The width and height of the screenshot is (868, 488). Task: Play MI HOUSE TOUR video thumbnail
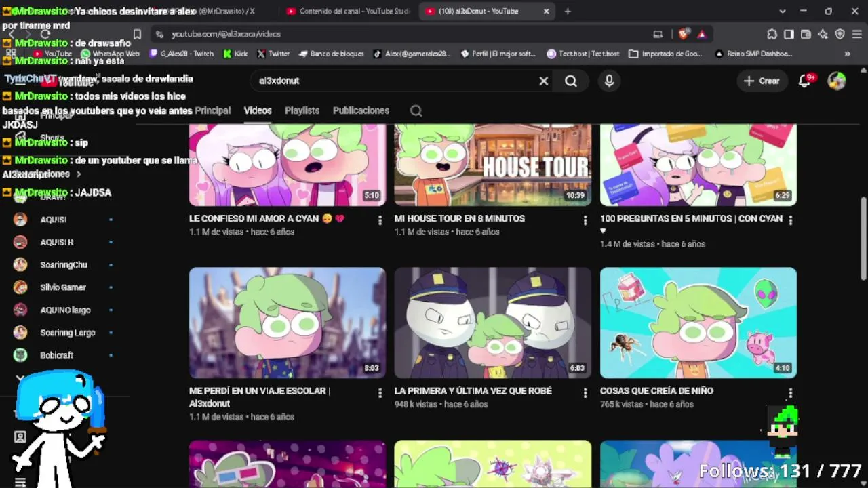(x=493, y=165)
